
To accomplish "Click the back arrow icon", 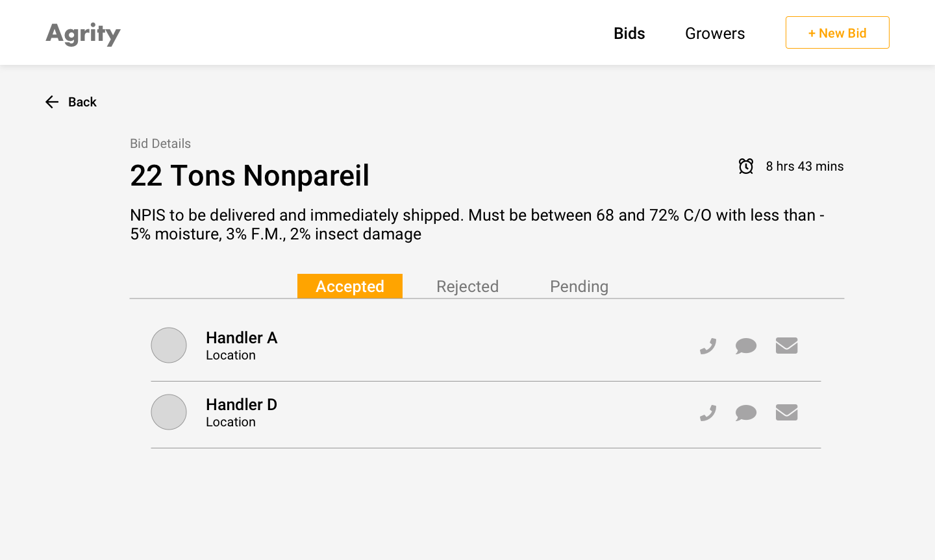I will tap(52, 102).
